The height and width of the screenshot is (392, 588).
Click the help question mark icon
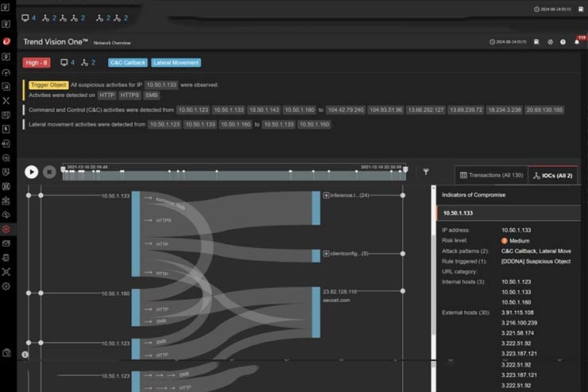click(563, 41)
